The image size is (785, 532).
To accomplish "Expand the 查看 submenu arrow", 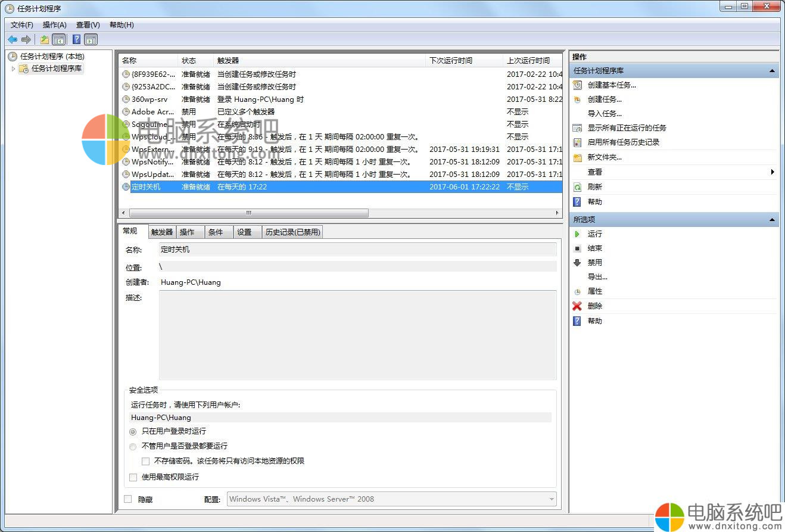I will pos(772,172).
